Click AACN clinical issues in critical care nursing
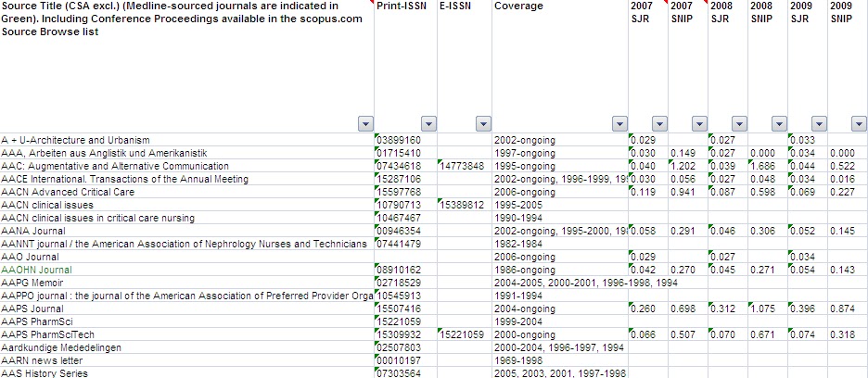 [187, 218]
